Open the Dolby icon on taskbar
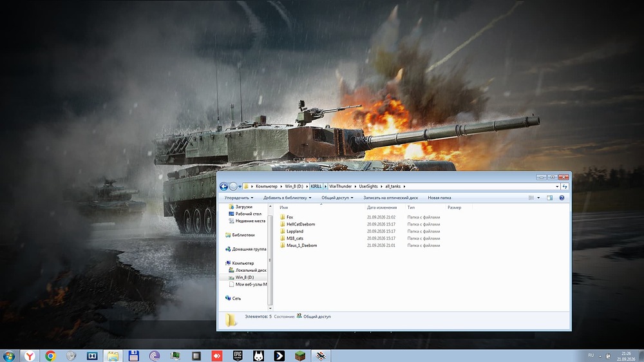This screenshot has width=644, height=362. (x=92, y=356)
